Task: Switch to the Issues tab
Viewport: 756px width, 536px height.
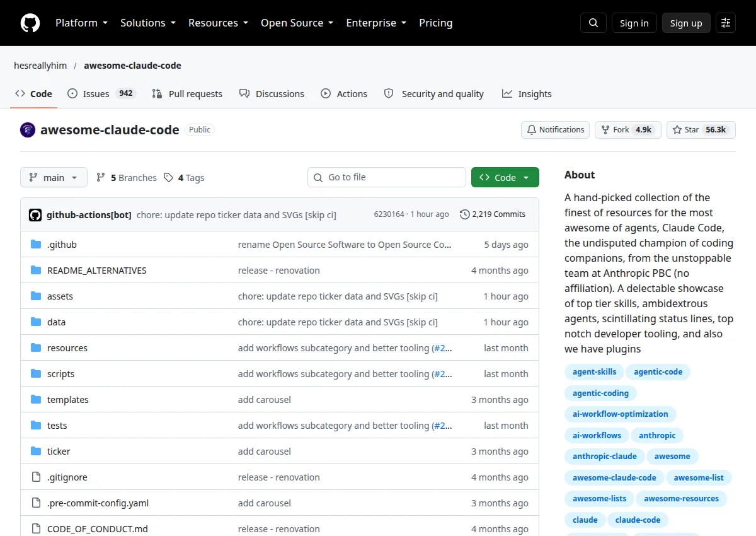Action: click(x=101, y=94)
